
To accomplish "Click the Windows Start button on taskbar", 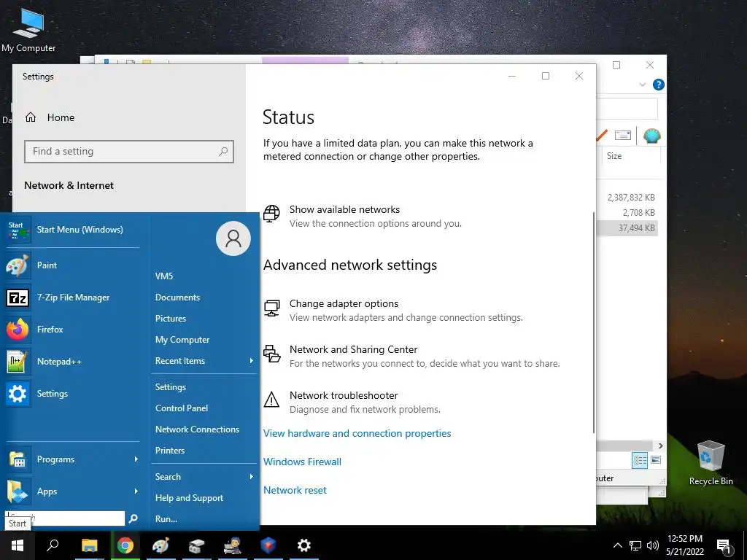I will (18, 545).
